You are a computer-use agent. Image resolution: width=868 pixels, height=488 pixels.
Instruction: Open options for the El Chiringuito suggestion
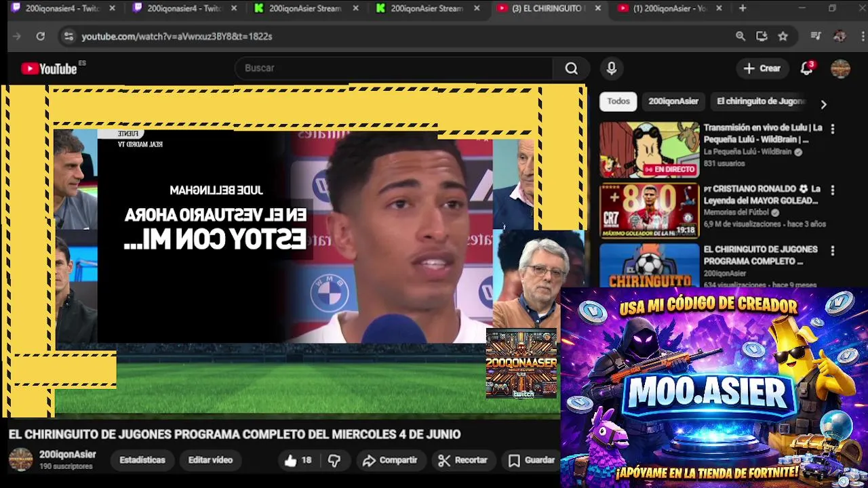click(x=833, y=251)
